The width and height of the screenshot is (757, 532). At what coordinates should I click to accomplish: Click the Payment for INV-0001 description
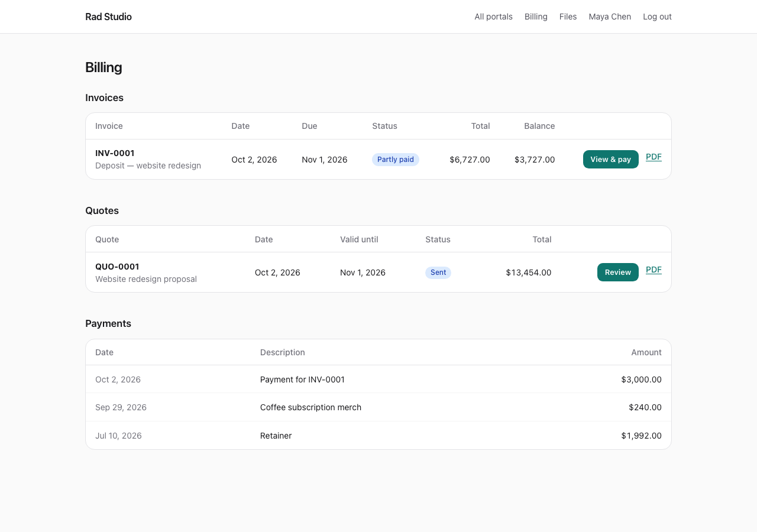pos(302,379)
